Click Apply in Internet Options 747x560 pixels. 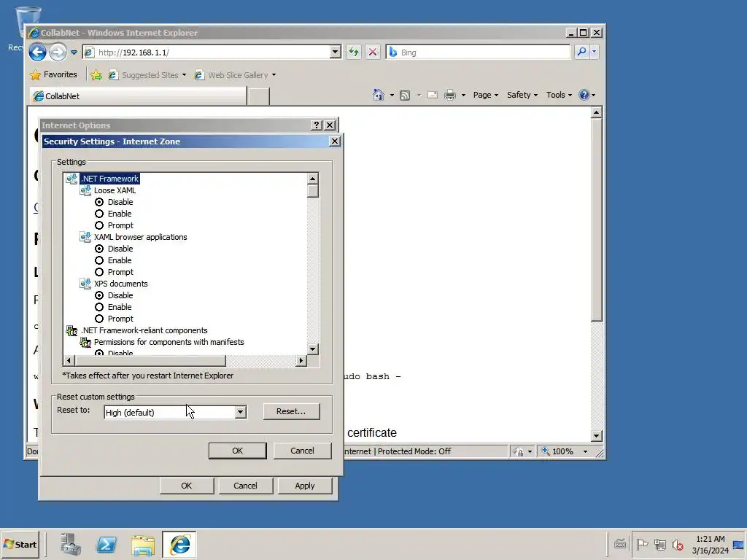coord(305,486)
